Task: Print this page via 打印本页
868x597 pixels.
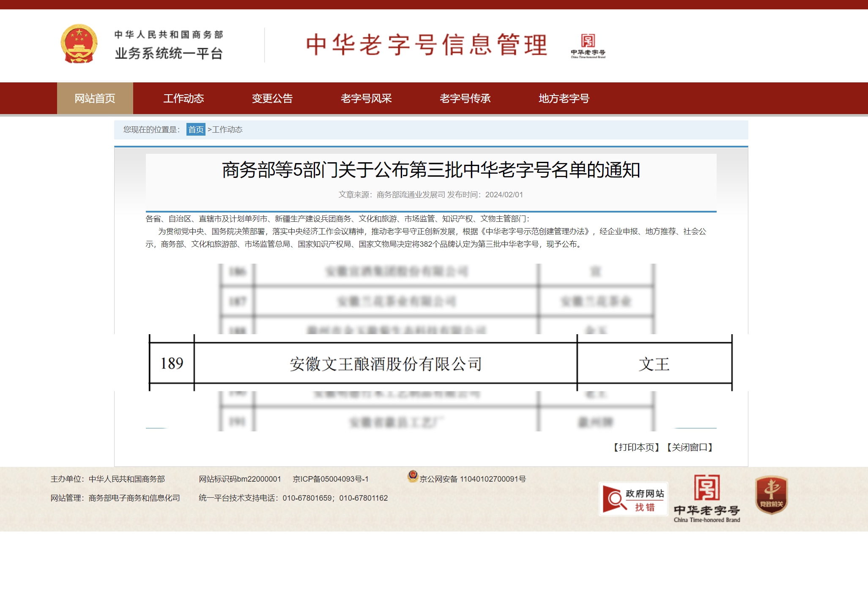Action: [x=636, y=447]
